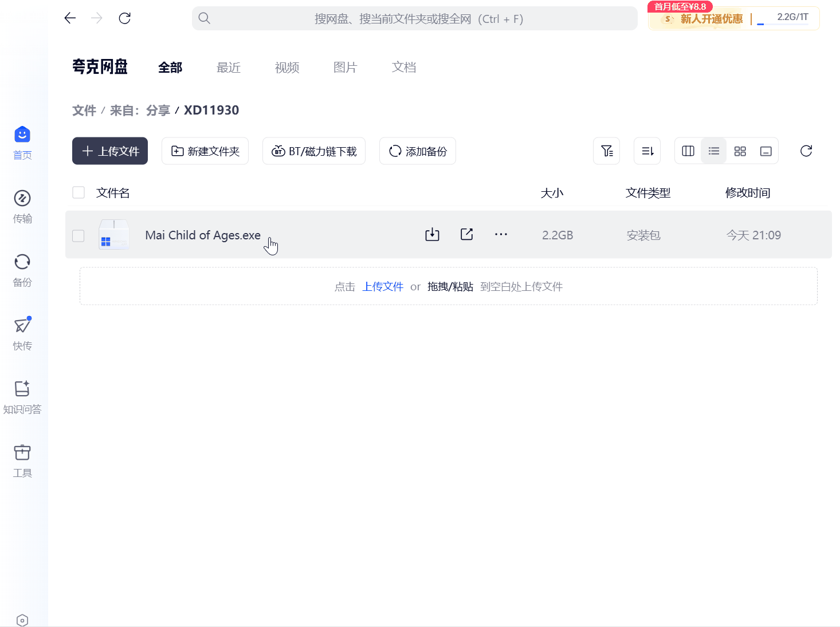The image size is (840, 627).
Task: Open the 首页 home section in sidebar
Action: 22,142
